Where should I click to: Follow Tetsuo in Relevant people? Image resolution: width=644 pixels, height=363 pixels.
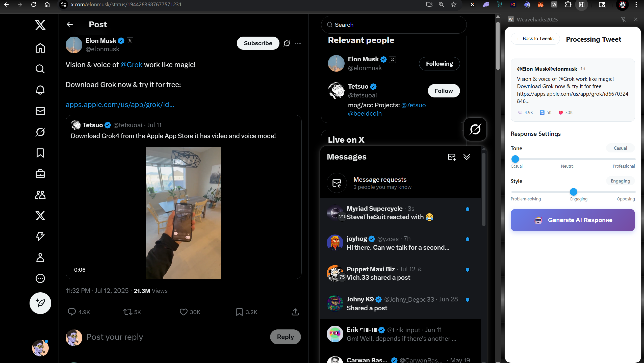(x=444, y=91)
